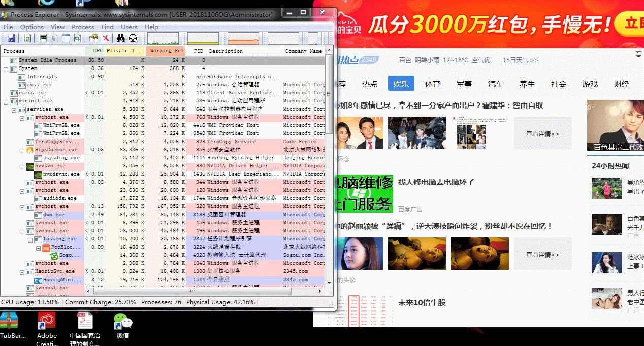
Task: Click the red X Kill Process icon
Action: point(106,38)
